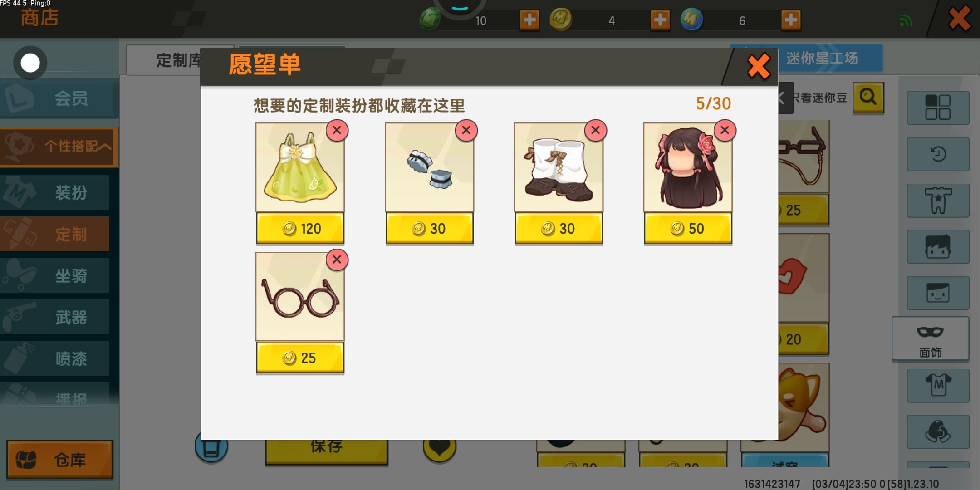
Task: Open the search magnifier icon
Action: click(x=868, y=98)
